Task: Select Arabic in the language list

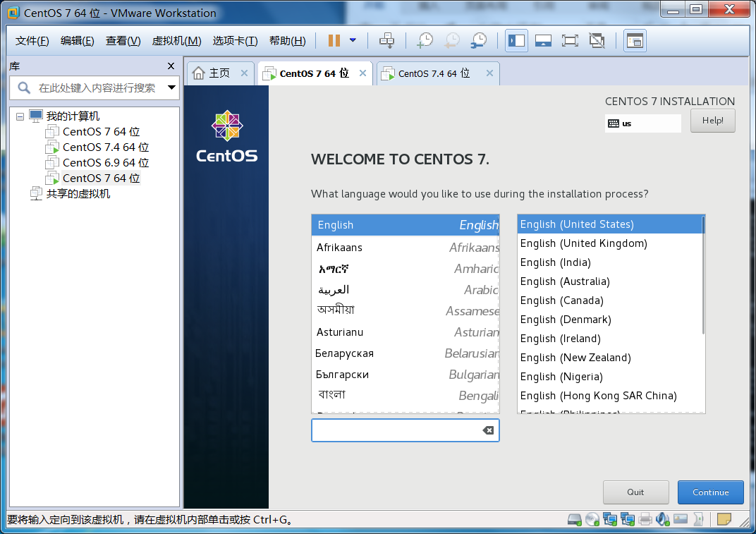Action: (405, 290)
